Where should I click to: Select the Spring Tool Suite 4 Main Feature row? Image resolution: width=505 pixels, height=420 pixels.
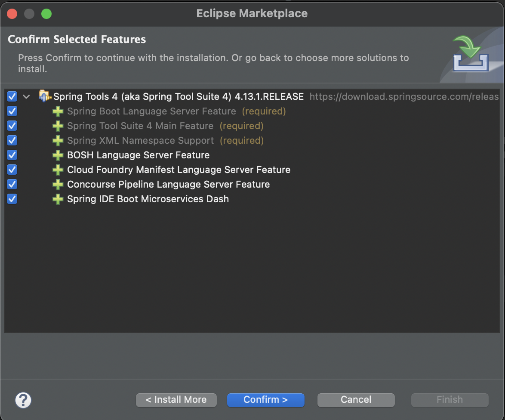pyautogui.click(x=140, y=126)
